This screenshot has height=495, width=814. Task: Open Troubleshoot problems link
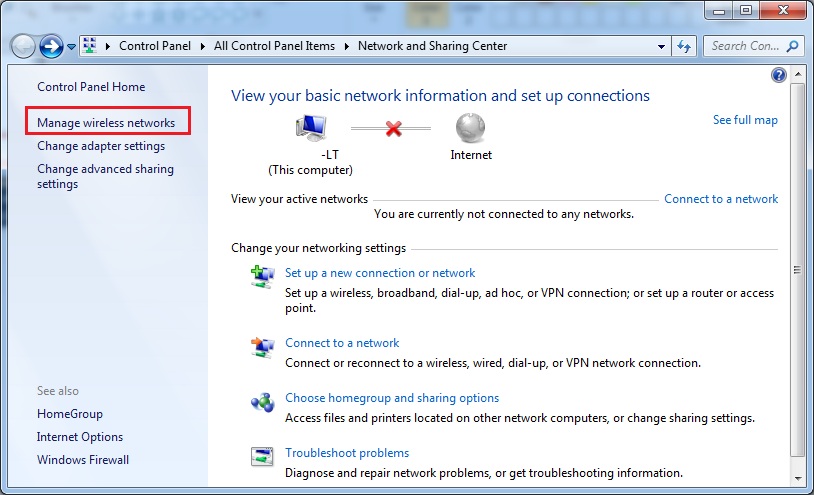pos(347,453)
